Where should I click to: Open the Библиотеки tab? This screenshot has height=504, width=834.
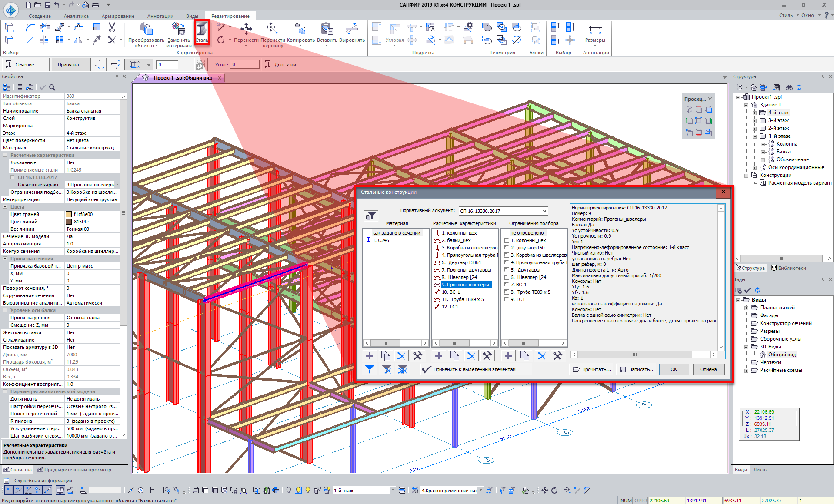coord(789,268)
